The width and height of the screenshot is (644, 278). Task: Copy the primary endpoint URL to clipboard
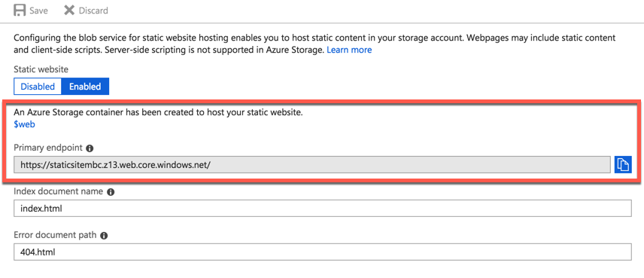(x=623, y=164)
